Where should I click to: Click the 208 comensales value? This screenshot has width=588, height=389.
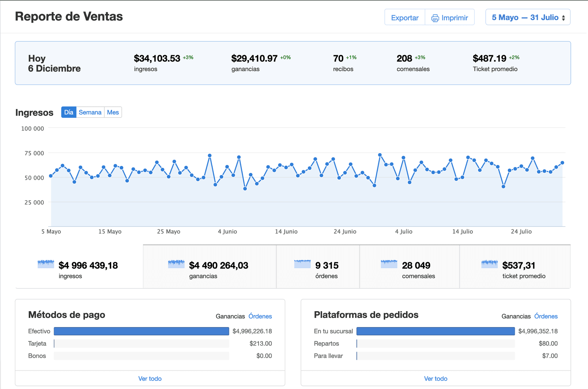[x=404, y=58]
